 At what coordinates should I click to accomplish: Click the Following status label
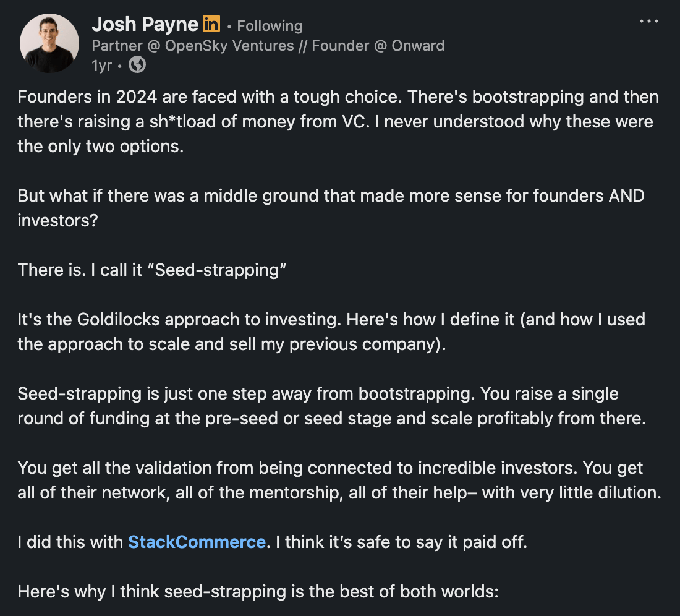270,26
